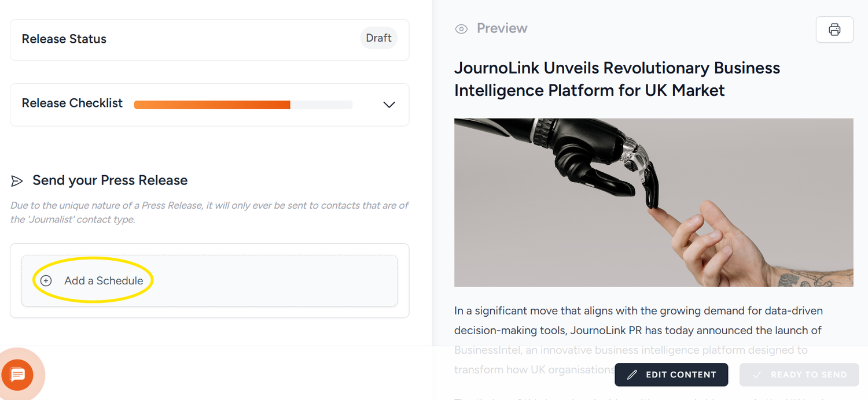Screen dimensions: 868x400
Task: Click the printer icon button
Action: click(x=834, y=29)
